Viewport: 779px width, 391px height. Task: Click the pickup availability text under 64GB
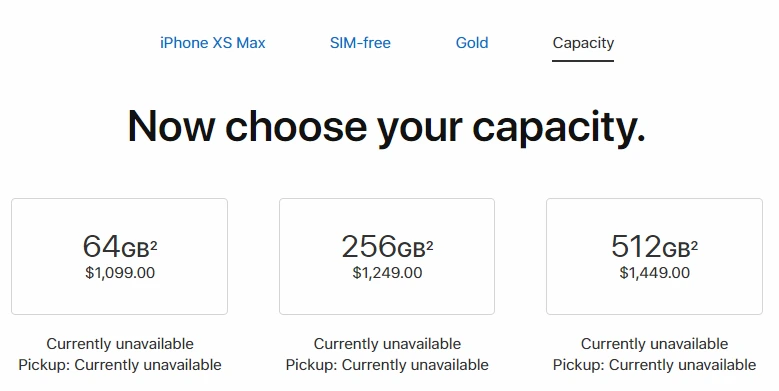pos(120,365)
